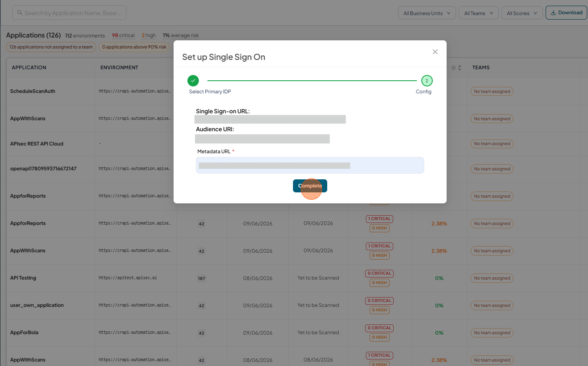Close the Set up Single Sign On dialog

click(x=435, y=52)
